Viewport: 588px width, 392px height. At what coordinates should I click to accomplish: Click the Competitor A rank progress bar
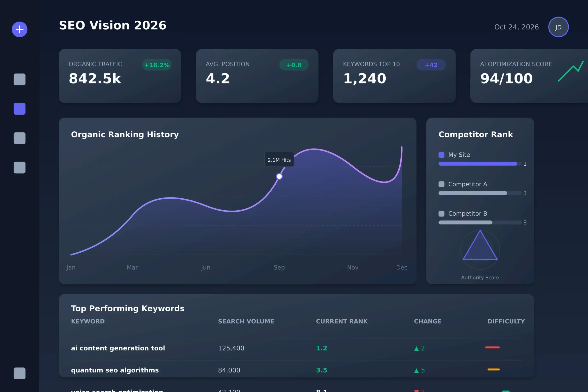(480, 193)
